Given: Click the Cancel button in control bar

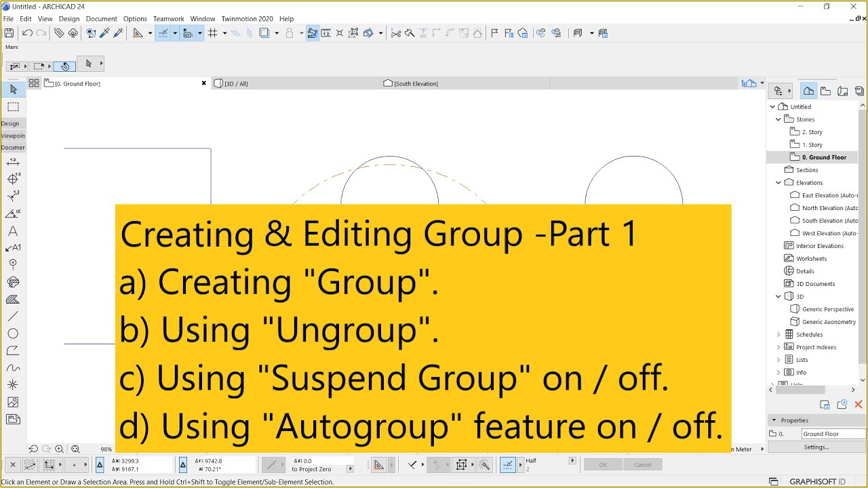Looking at the screenshot, I should (643, 465).
